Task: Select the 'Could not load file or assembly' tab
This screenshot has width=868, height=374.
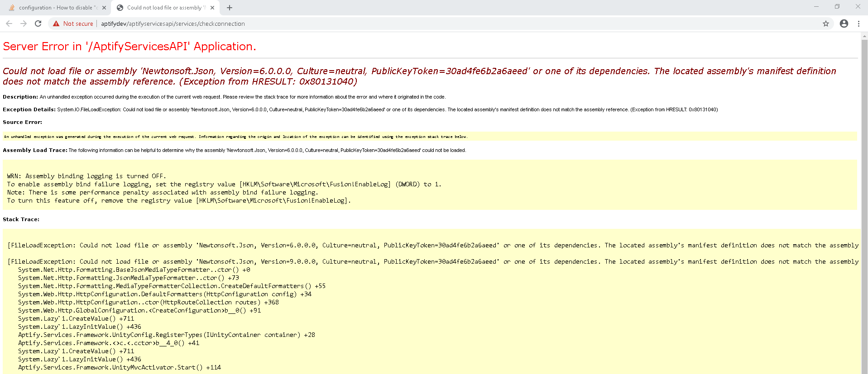Action: pos(163,8)
